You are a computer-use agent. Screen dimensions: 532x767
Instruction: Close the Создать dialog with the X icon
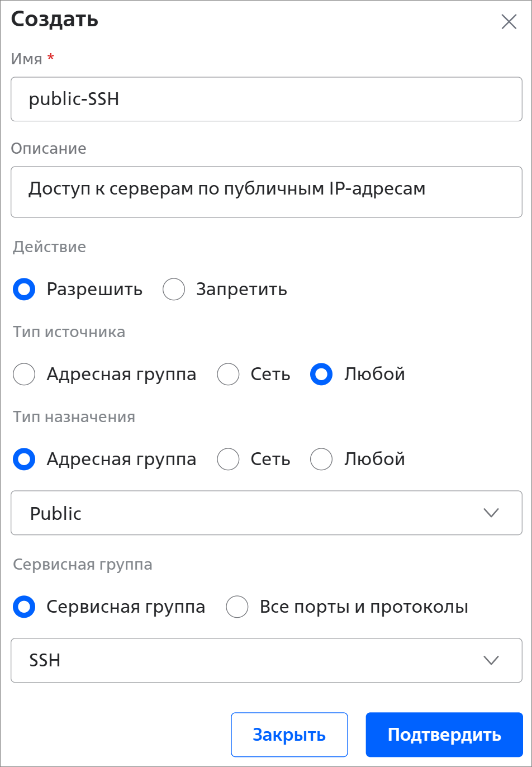coord(509,22)
